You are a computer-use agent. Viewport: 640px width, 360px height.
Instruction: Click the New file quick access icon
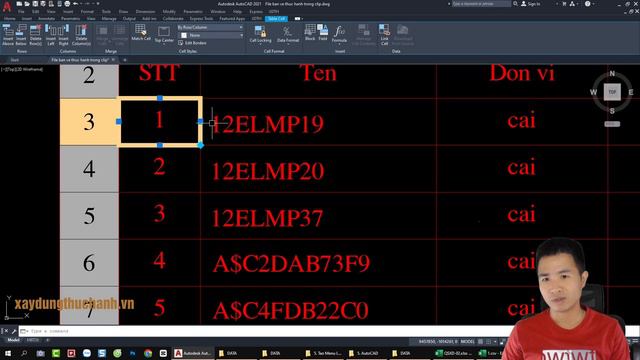tap(19, 4)
